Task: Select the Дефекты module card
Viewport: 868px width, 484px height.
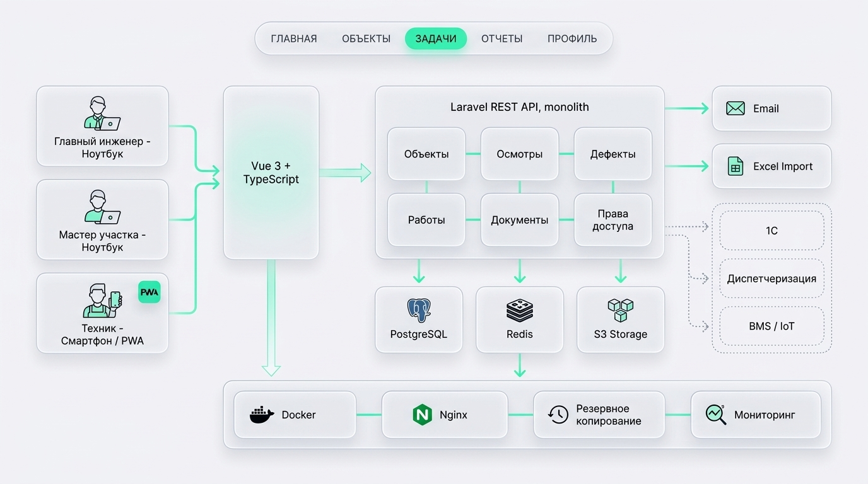Action: tap(613, 154)
